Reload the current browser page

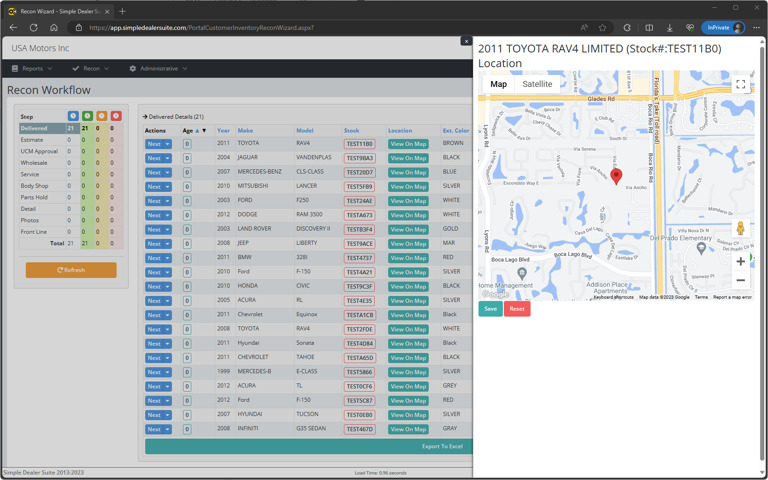(x=34, y=28)
